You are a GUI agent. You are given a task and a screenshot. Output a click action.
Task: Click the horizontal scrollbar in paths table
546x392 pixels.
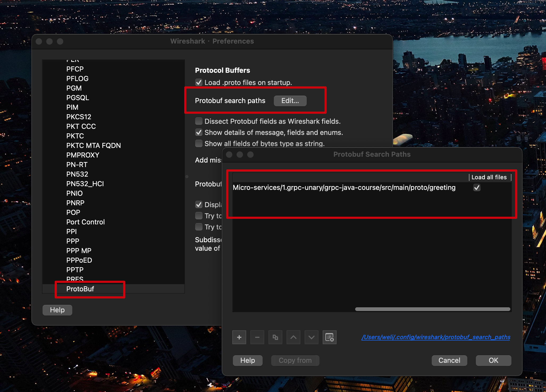click(432, 309)
